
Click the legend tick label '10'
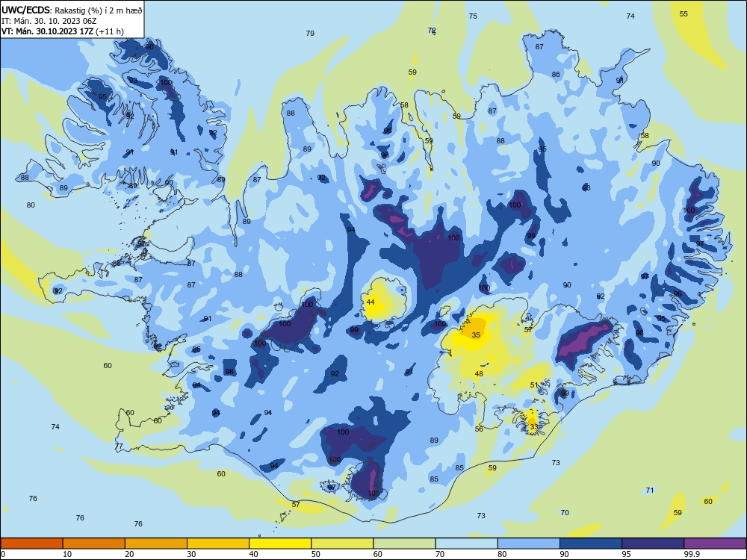[x=67, y=554]
